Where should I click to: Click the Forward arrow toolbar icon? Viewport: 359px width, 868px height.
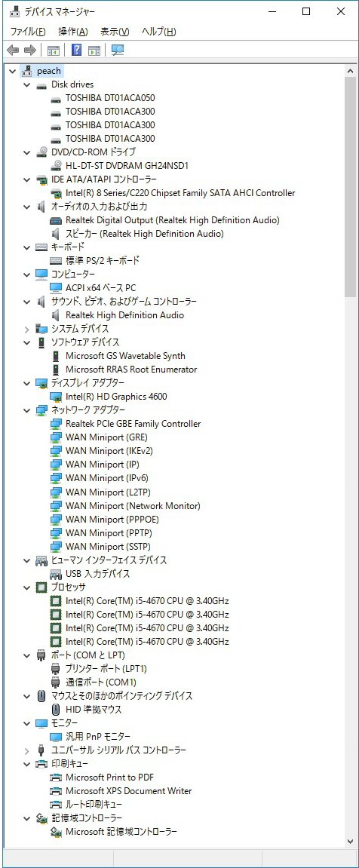pos(30,50)
